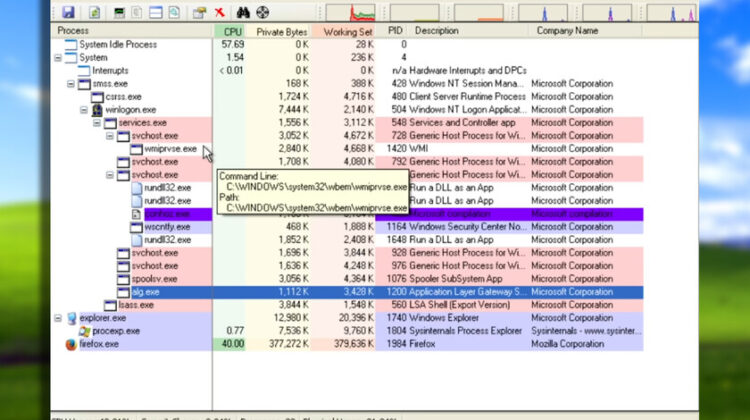Screen dimensions: 750x420
Task: Collapse the services.exe tree node
Action: click(97, 123)
